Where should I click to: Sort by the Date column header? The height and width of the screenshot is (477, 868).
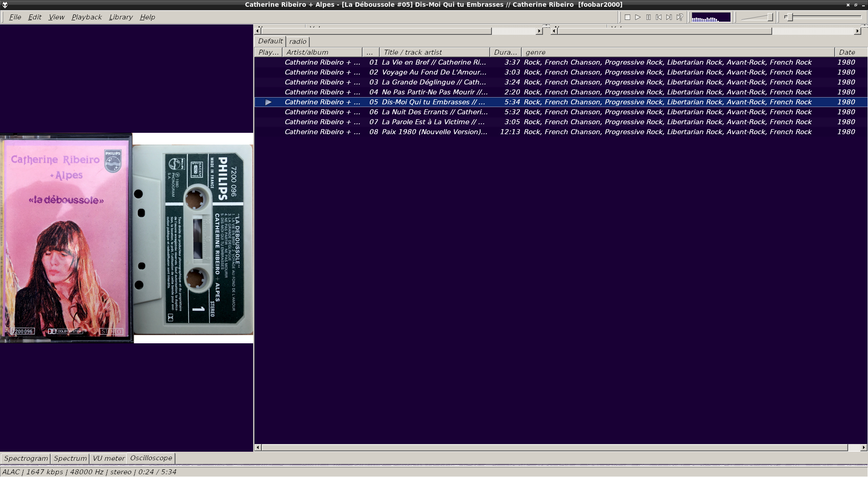[x=850, y=52]
